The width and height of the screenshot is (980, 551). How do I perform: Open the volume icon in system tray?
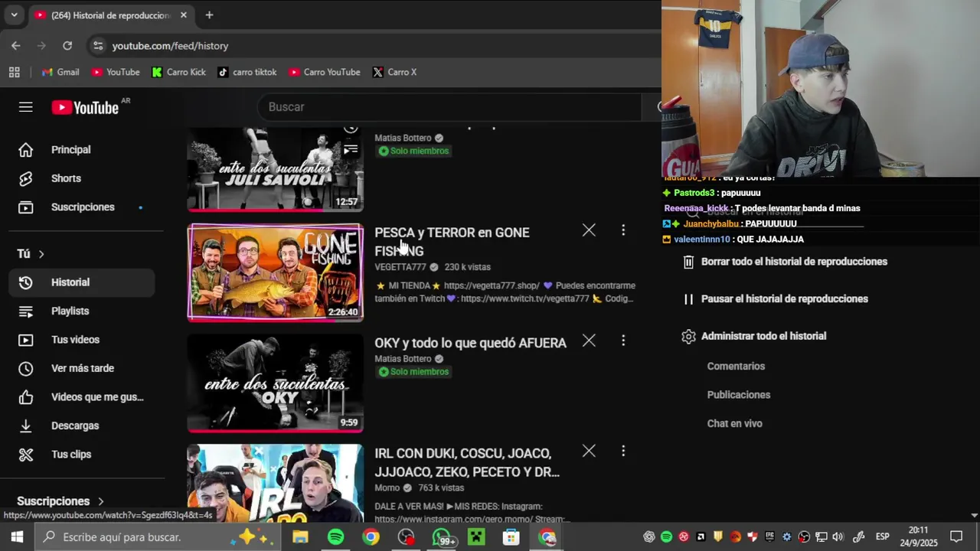[x=838, y=537]
